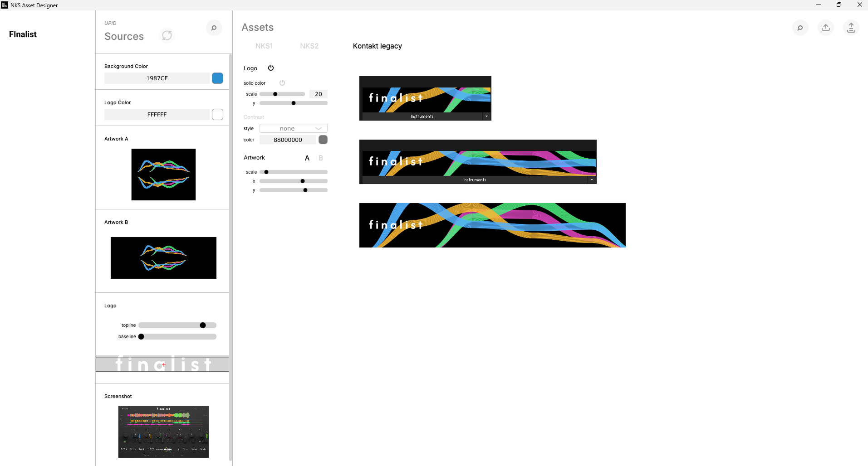
Task: Click the blue Background Color swatch
Action: pos(217,78)
